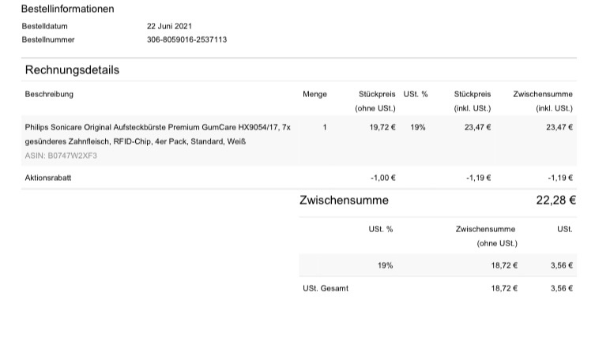Click the unit price 19,72 € without tax
Image resolution: width=595 pixels, height=364 pixels.
[x=382, y=127]
